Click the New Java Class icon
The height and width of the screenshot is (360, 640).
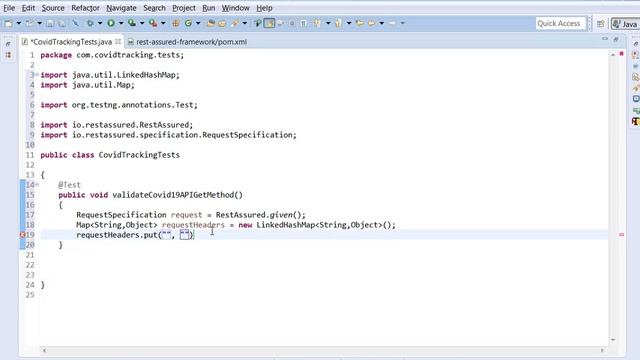coord(188,23)
